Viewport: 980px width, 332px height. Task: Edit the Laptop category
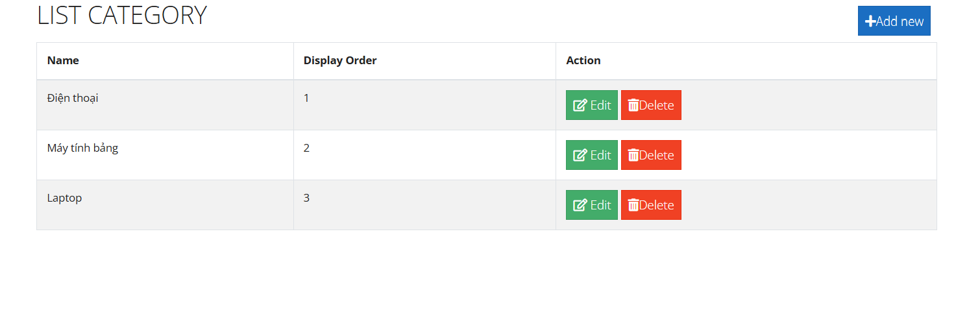(592, 205)
